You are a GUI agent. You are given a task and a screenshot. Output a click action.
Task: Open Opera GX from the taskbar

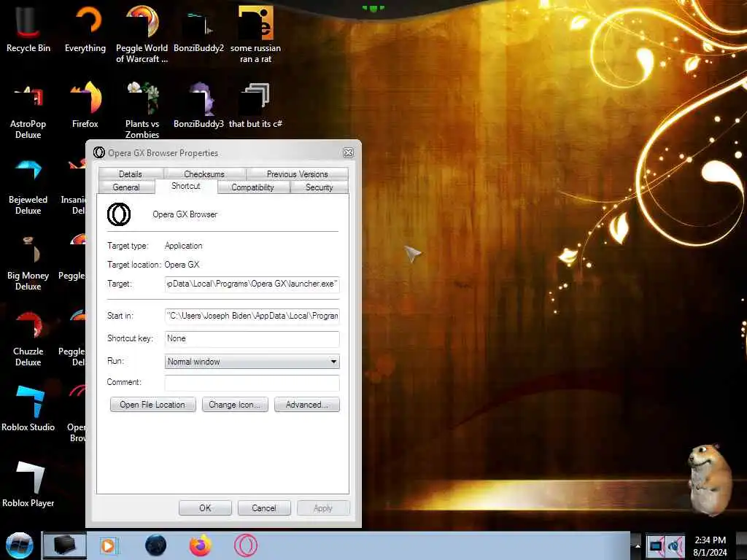pos(246,545)
